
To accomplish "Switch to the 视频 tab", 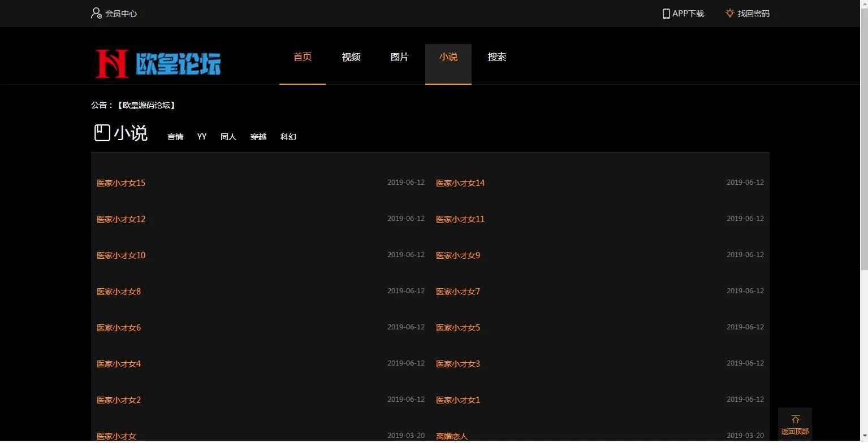I will point(351,57).
